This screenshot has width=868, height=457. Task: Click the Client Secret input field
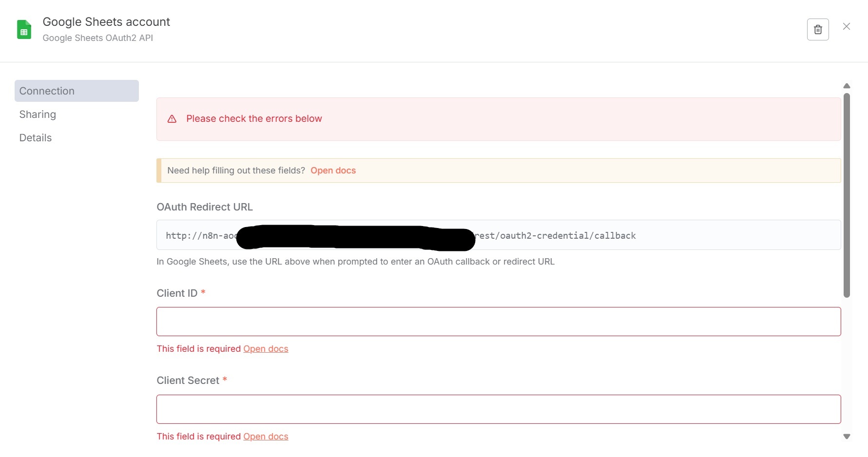(498, 409)
